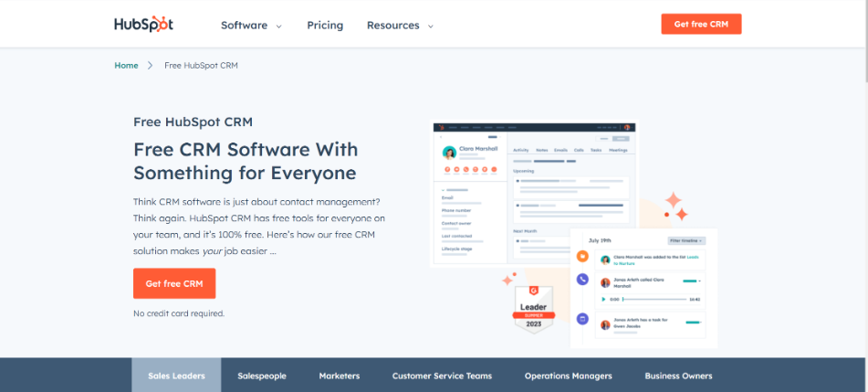
Task: Open the Calls tab in the CRM preview
Action: point(579,150)
